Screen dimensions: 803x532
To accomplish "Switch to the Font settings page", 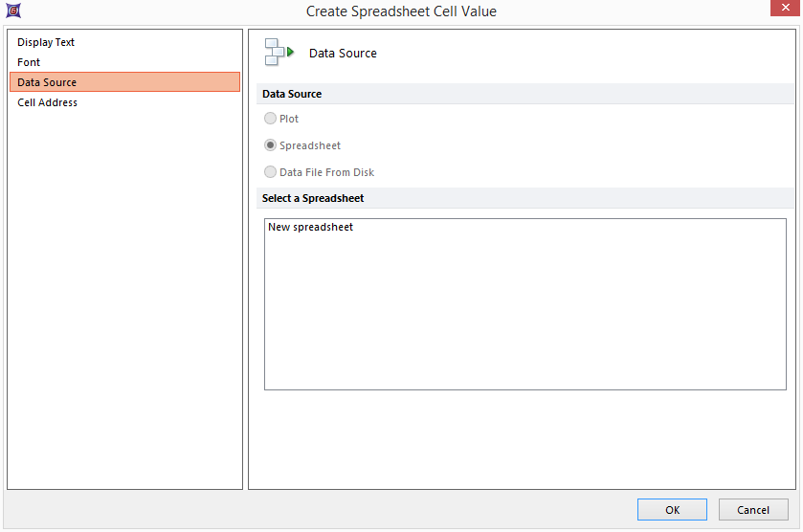I will [x=29, y=62].
